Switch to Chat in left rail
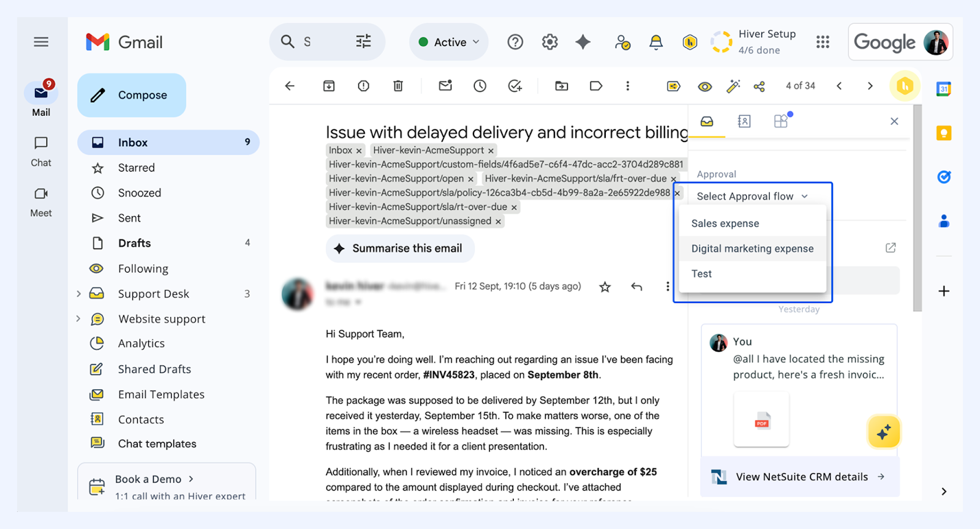This screenshot has width=980, height=529. [41, 151]
